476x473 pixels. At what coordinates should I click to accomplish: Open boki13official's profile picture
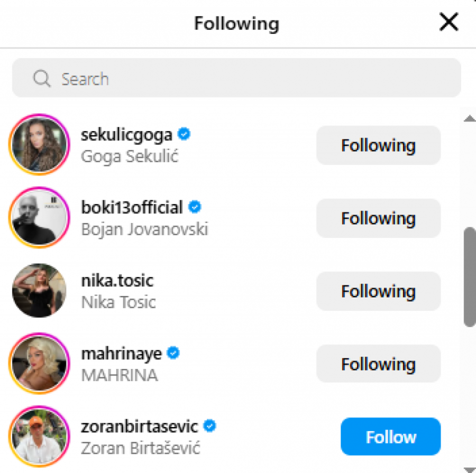tap(40, 218)
